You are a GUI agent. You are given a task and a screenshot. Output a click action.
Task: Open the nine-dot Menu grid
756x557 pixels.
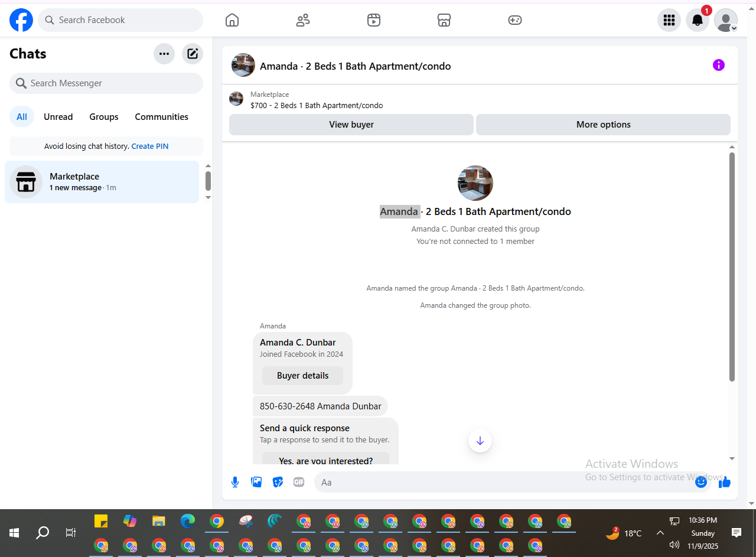pos(669,20)
